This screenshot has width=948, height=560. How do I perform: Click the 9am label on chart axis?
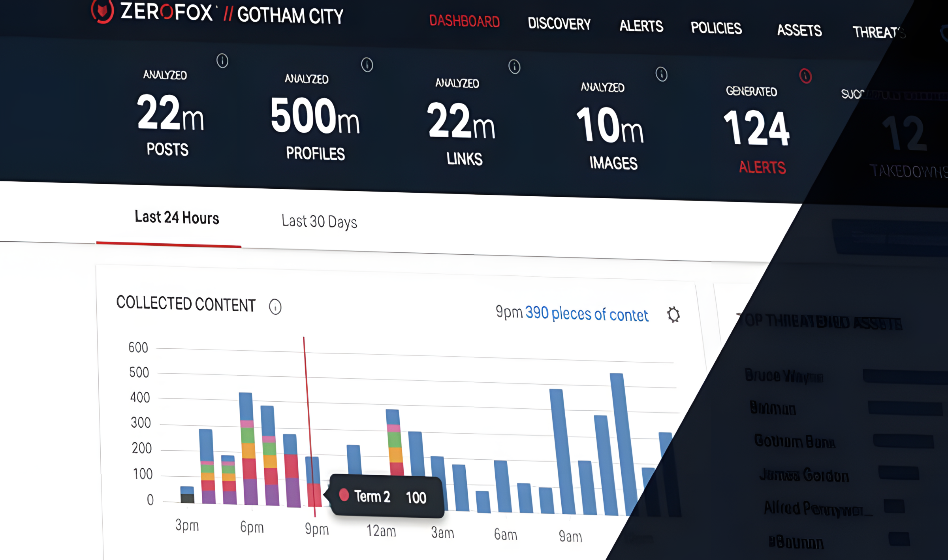571,536
